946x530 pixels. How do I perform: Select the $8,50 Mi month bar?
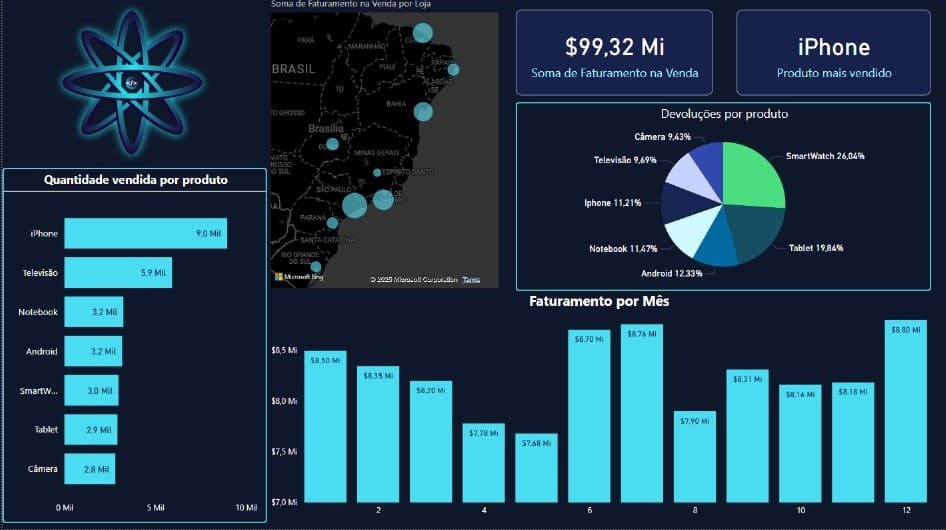point(325,426)
